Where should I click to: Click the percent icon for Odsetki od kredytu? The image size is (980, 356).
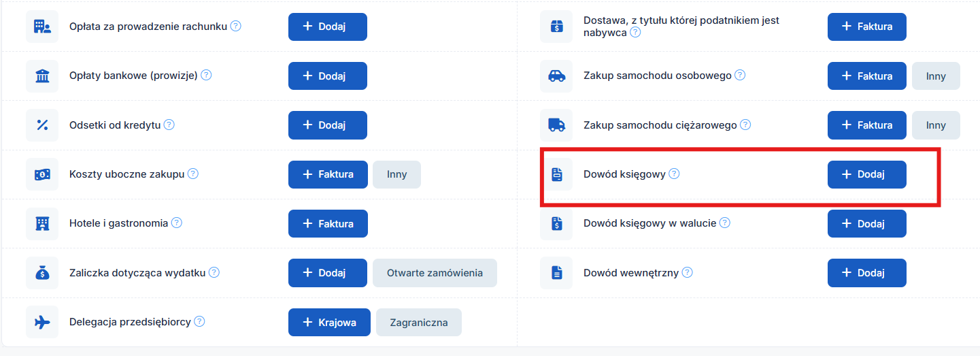(42, 125)
